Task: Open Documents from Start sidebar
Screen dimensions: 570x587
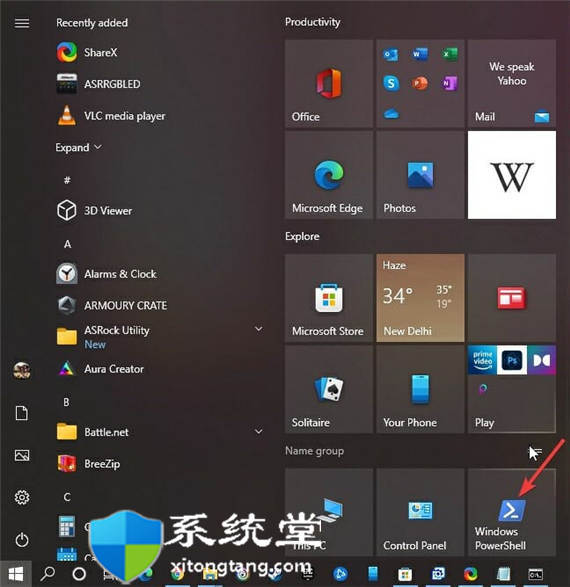Action: pos(22,413)
